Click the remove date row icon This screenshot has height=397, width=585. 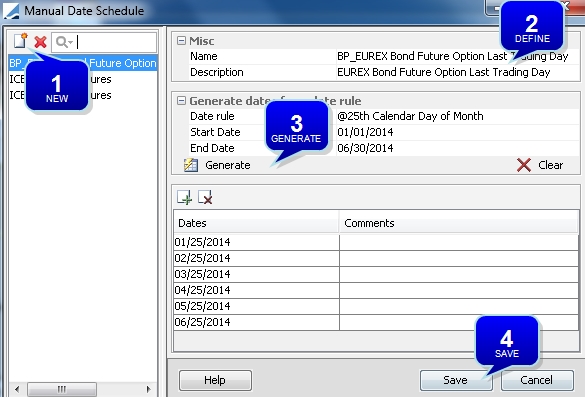tap(205, 197)
